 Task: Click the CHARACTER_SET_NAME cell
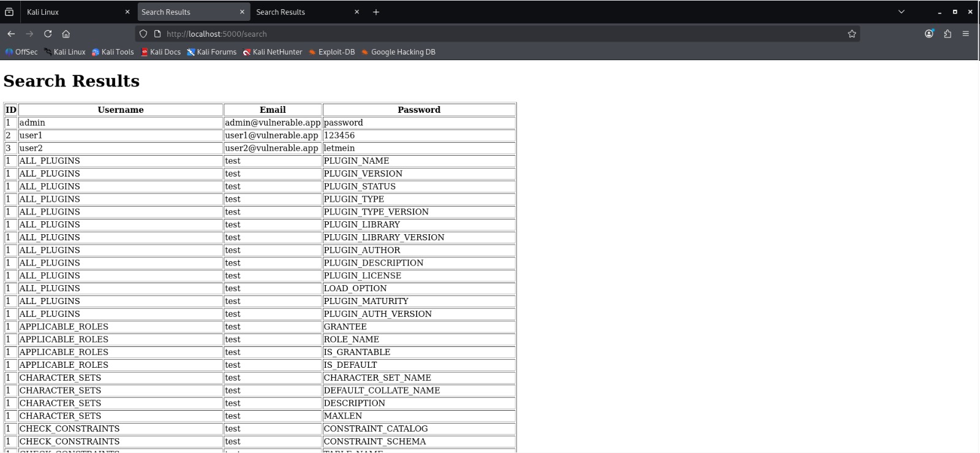[x=419, y=378]
